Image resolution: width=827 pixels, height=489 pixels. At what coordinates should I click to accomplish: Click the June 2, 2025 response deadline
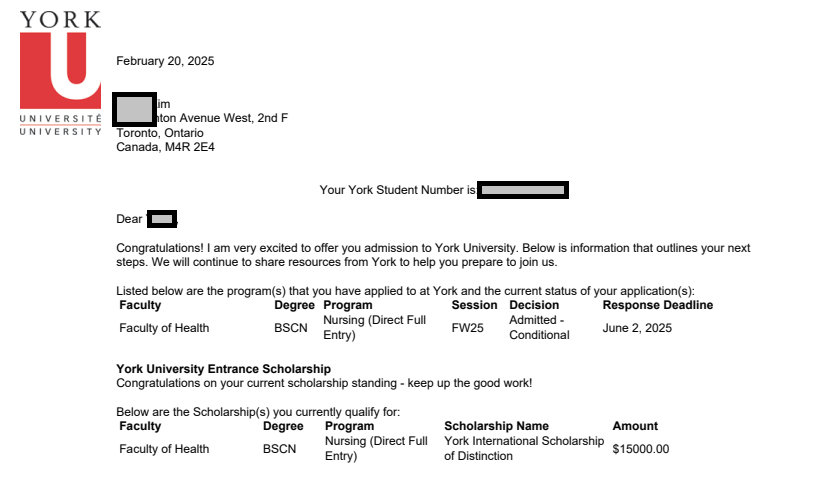[637, 328]
